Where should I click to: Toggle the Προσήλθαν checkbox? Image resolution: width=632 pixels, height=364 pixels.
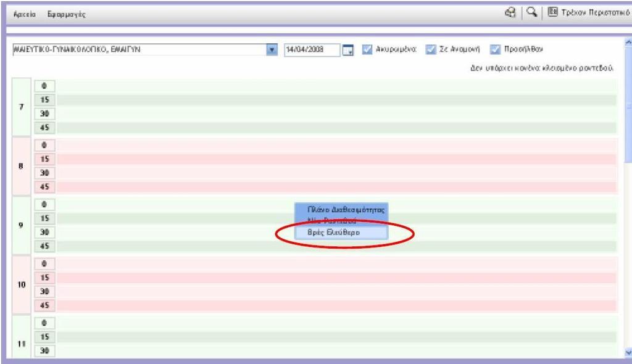click(x=495, y=49)
